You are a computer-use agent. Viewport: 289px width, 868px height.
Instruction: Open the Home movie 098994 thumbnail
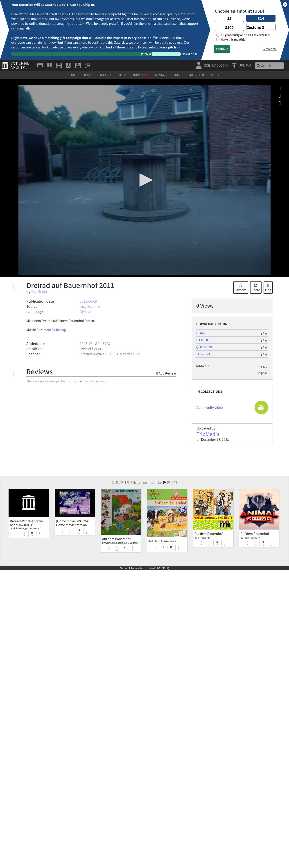click(x=75, y=503)
